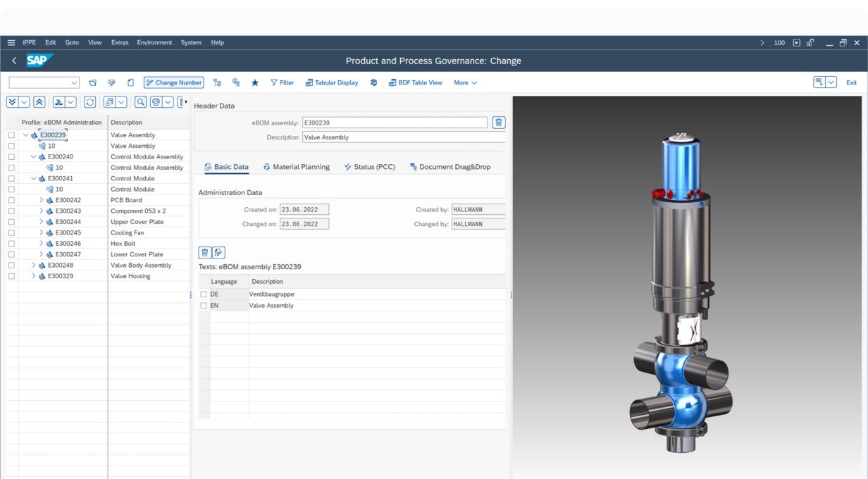The width and height of the screenshot is (868, 479).
Task: Click the Collapse All double-chevron icon
Action: [39, 101]
